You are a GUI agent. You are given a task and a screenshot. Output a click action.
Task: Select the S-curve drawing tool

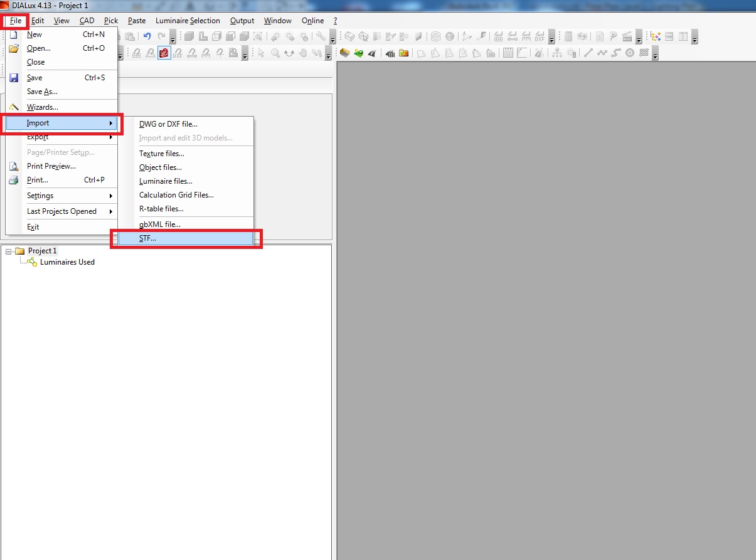tap(616, 53)
